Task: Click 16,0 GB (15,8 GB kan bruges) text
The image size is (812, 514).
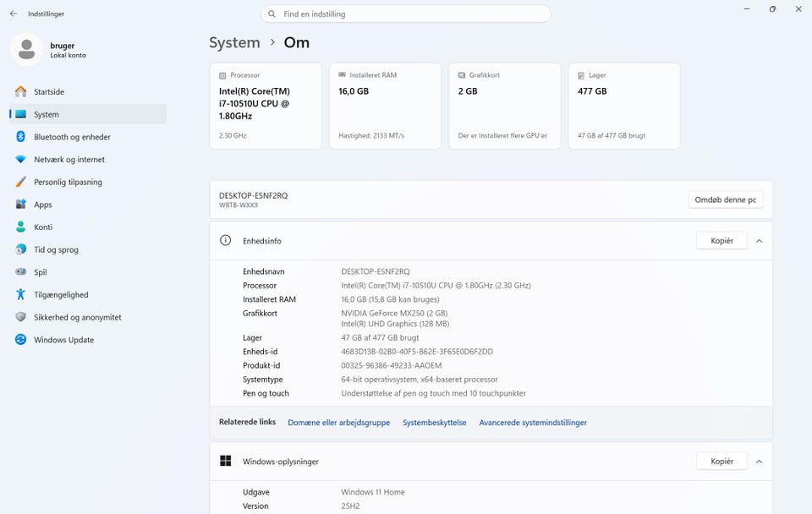Action: tap(391, 299)
